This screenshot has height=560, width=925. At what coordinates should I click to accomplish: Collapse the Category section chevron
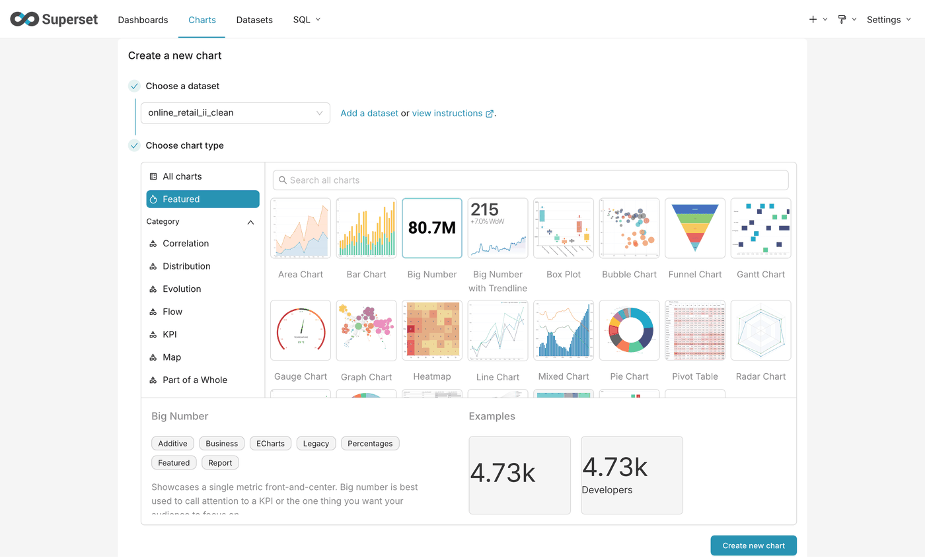(250, 223)
